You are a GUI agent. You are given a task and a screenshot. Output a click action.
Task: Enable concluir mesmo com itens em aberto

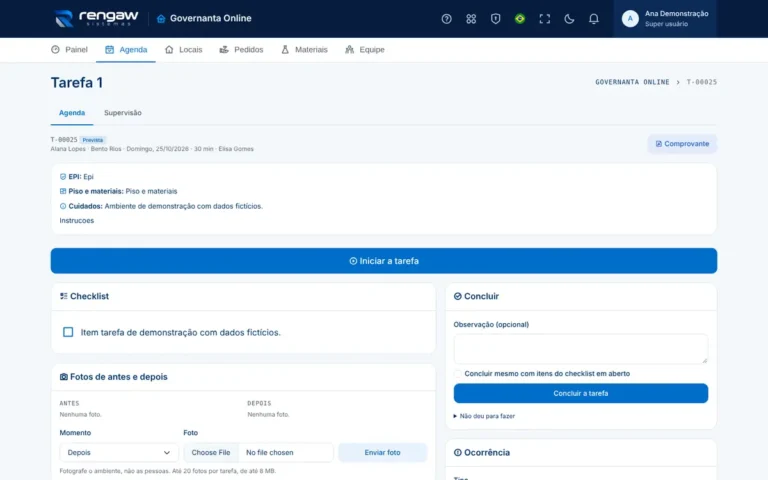click(x=457, y=374)
